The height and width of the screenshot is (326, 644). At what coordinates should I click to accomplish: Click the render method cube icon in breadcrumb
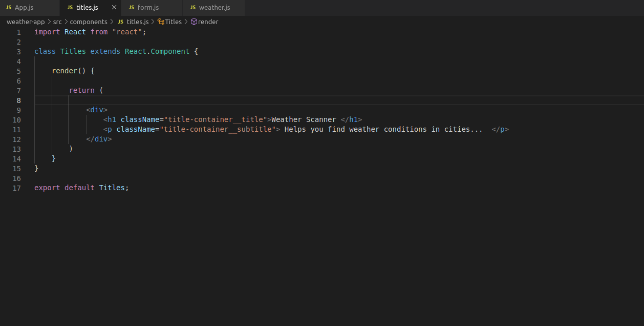194,22
